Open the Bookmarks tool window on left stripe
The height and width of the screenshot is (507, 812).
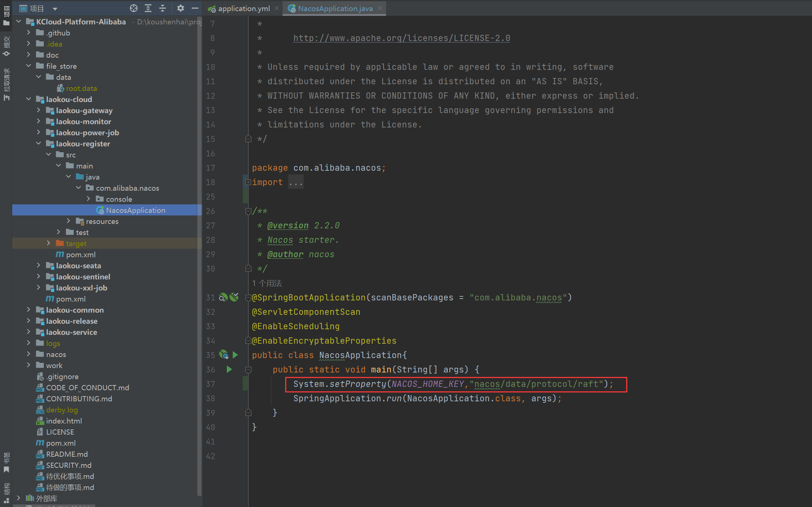[x=6, y=463]
